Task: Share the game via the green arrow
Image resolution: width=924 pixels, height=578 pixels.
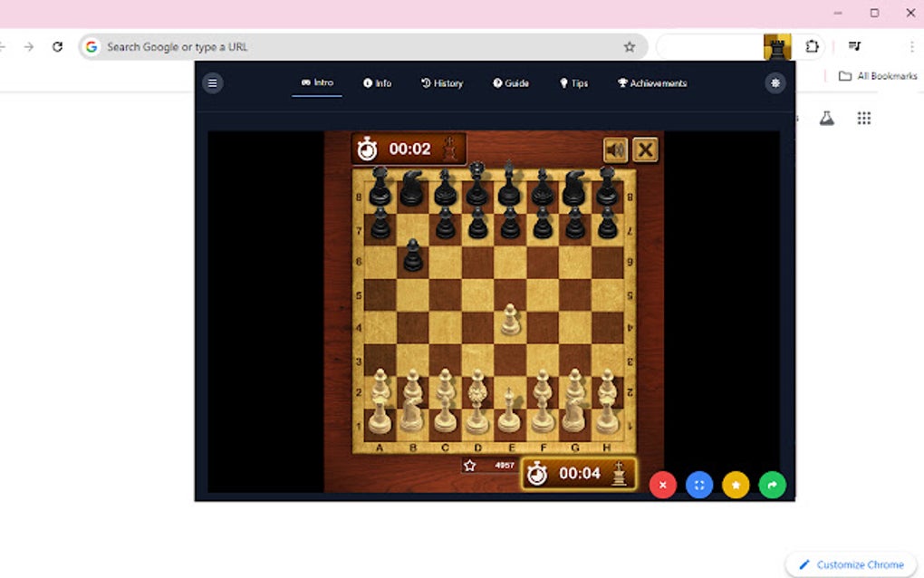Action: coord(771,485)
